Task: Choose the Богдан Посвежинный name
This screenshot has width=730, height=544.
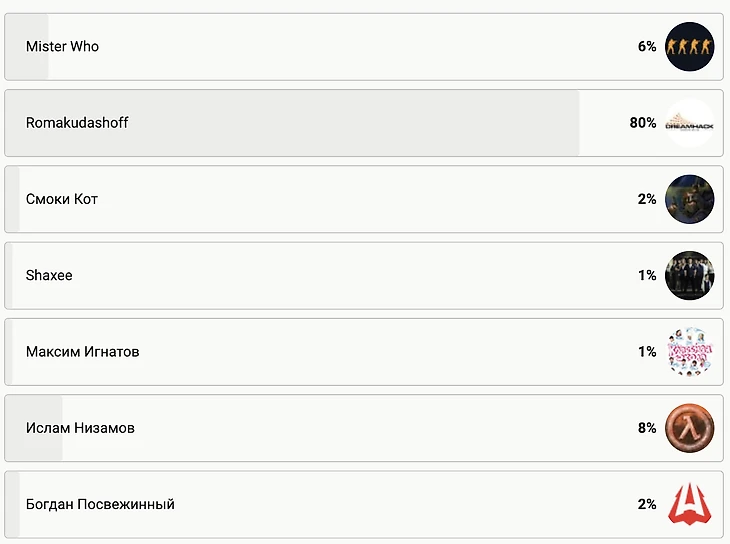Action: click(x=100, y=504)
